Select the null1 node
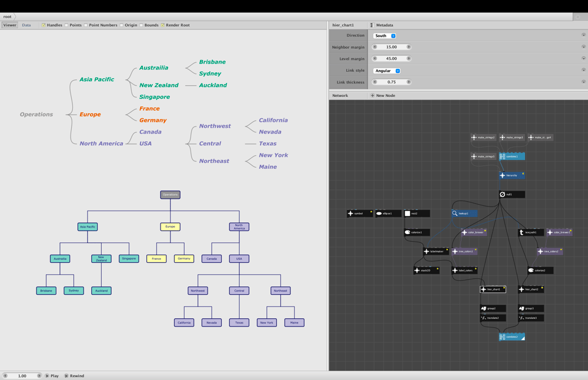 point(512,194)
